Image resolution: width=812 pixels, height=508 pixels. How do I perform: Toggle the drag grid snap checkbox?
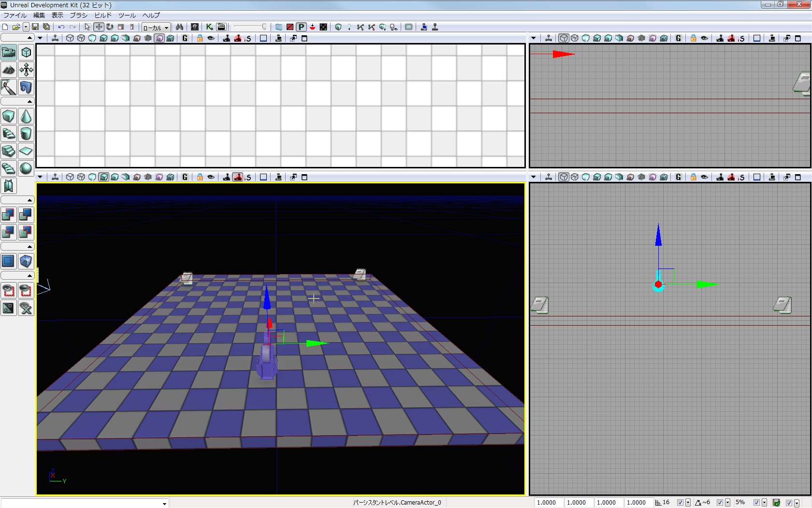pyautogui.click(x=680, y=503)
